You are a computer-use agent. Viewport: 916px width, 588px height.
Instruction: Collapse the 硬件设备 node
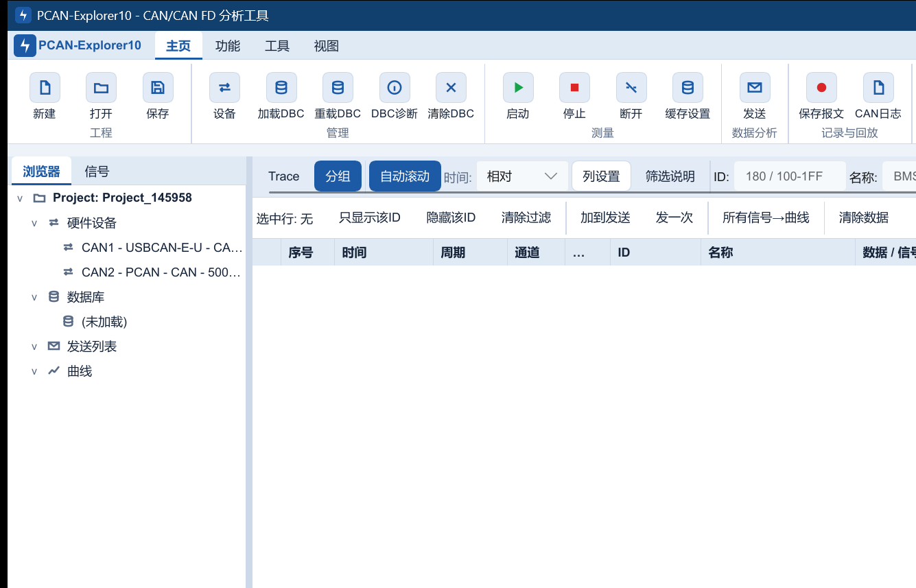pyautogui.click(x=34, y=223)
